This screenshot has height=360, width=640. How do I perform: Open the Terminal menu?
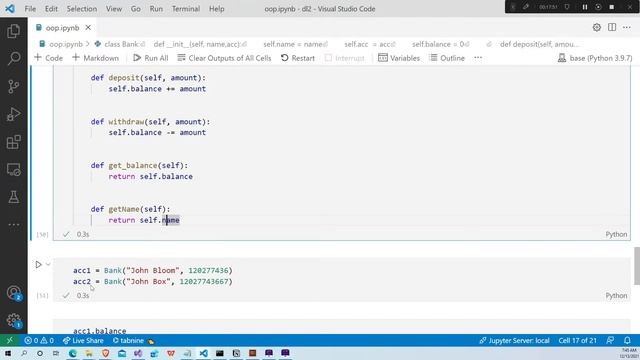point(186,9)
